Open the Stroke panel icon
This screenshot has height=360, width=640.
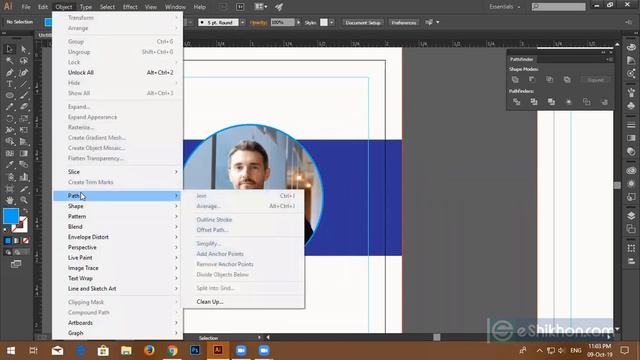click(x=631, y=125)
